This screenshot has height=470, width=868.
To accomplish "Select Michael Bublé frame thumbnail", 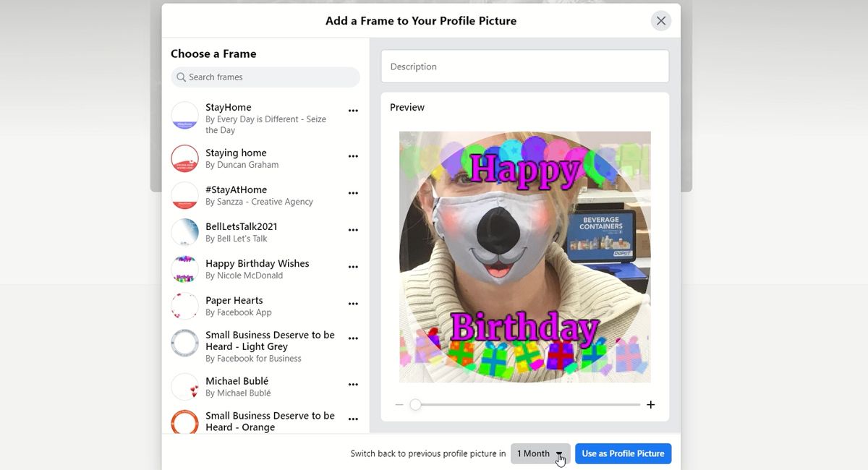I will click(184, 387).
